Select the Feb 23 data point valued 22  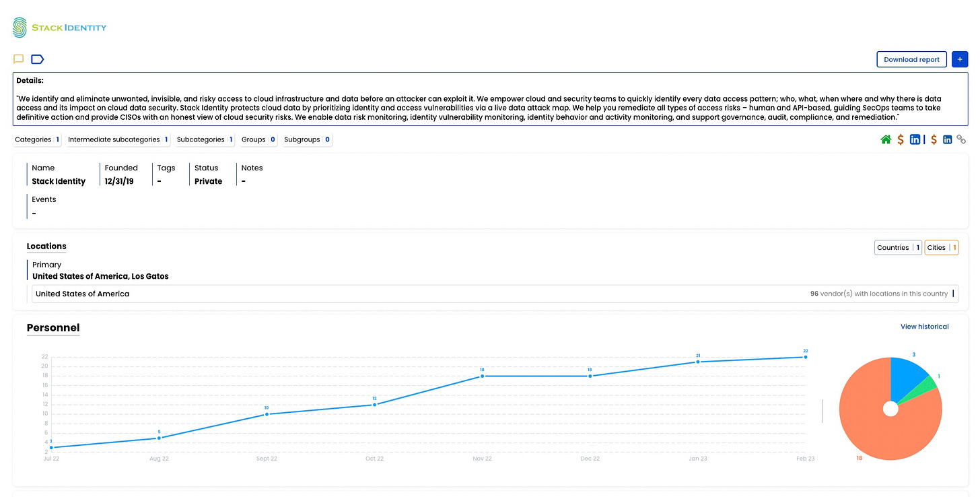806,357
